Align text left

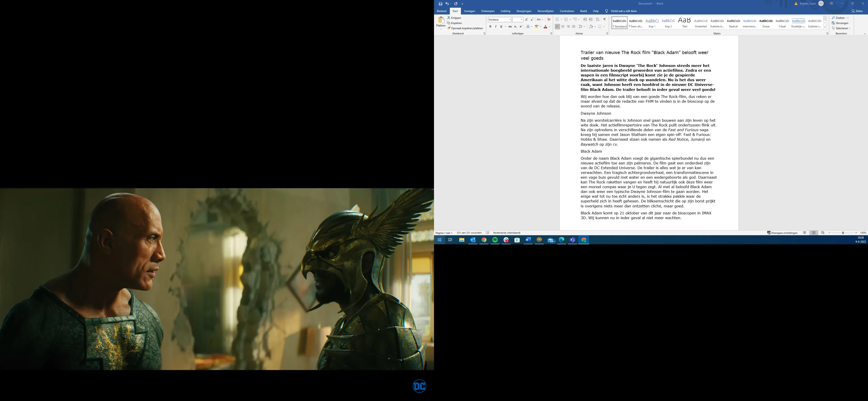[557, 27]
